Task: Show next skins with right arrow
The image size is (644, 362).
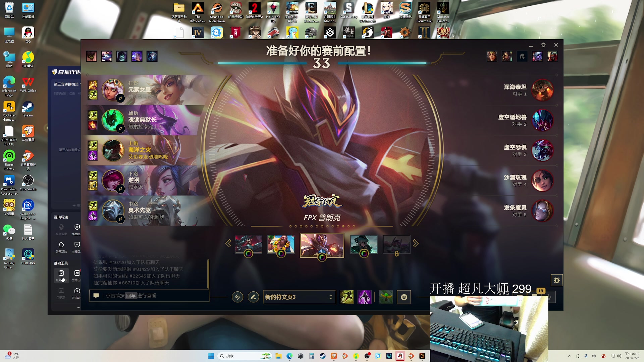Action: pos(416,243)
